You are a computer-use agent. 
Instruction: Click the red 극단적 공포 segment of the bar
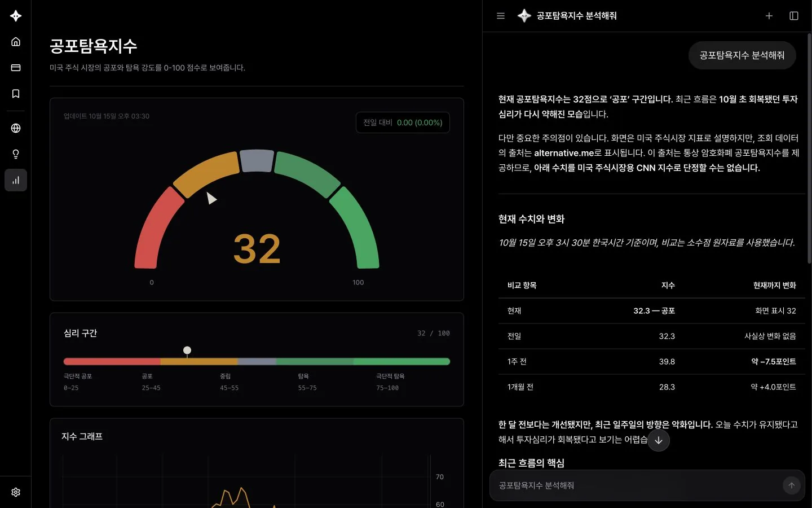[112, 361]
